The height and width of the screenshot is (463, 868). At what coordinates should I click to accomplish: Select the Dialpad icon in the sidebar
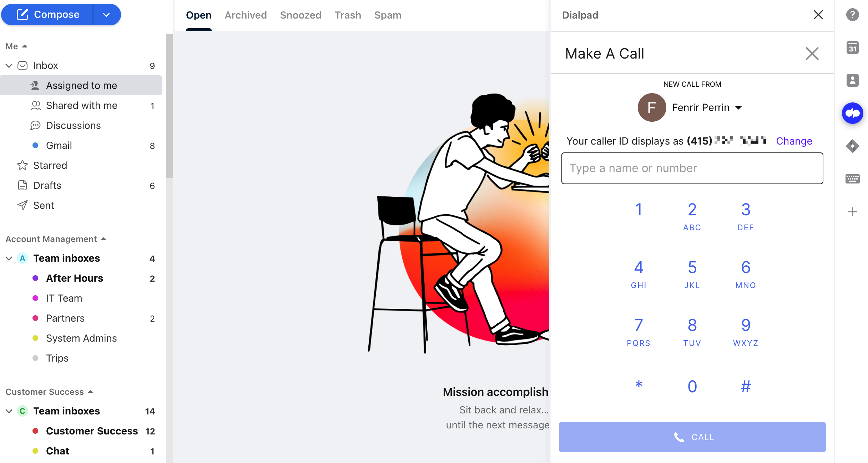853,113
